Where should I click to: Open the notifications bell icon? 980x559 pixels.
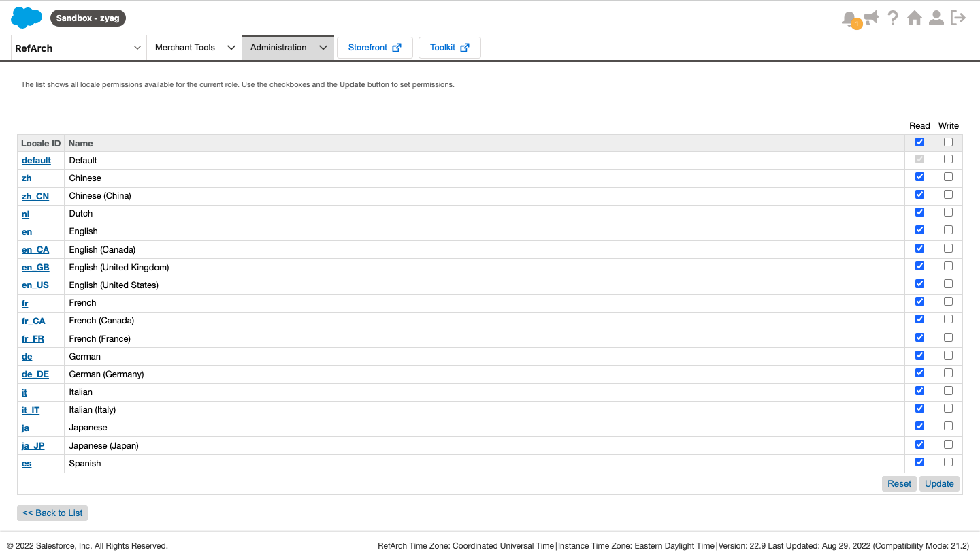(x=849, y=18)
